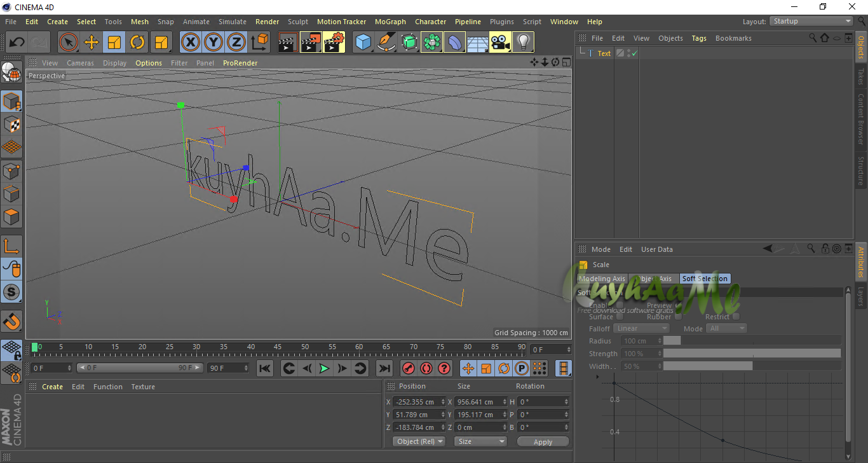This screenshot has width=868, height=463.
Task: Click the Width slider bar
Action: tap(752, 366)
